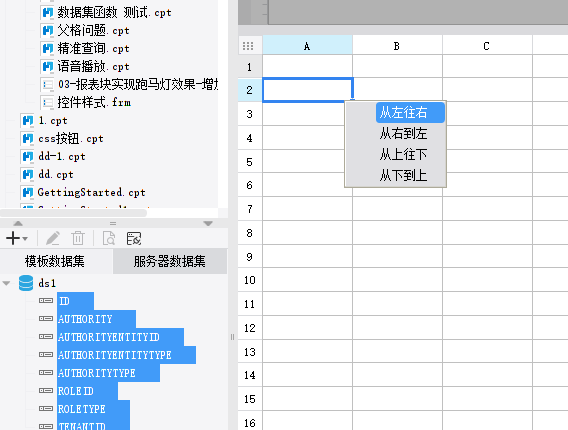
Task: Click the dataset connection settings icon
Action: tap(134, 238)
